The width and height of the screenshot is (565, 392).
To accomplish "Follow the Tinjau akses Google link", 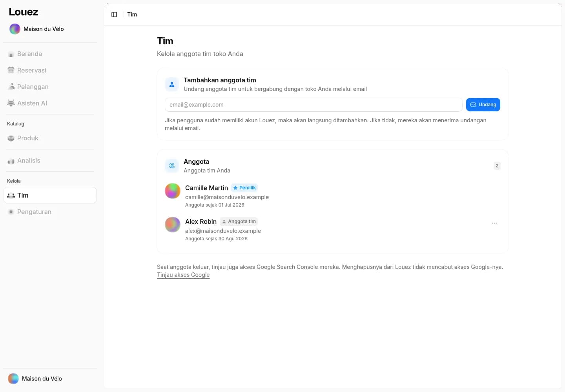I will pos(183,275).
